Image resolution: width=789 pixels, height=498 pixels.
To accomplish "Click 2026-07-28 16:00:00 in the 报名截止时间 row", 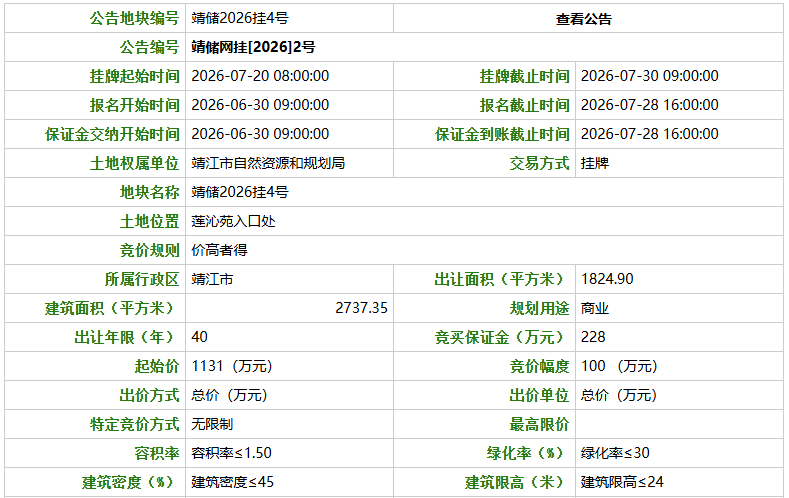I will [x=650, y=105].
